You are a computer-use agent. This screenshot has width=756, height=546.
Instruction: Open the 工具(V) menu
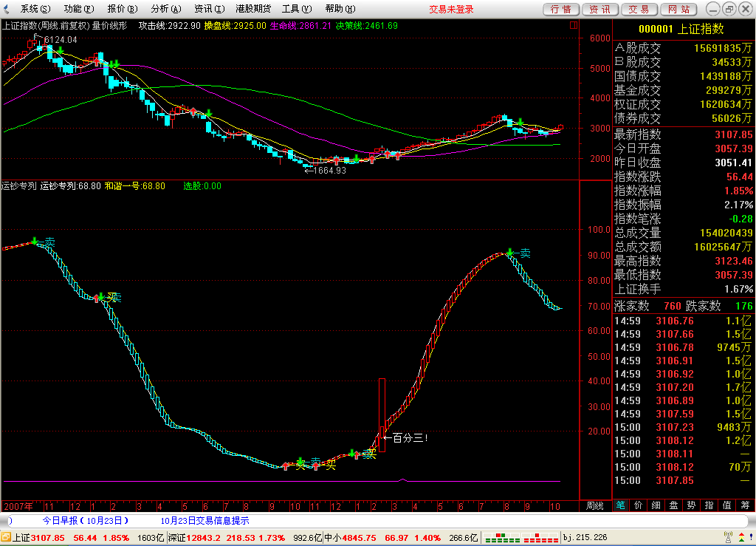click(297, 9)
